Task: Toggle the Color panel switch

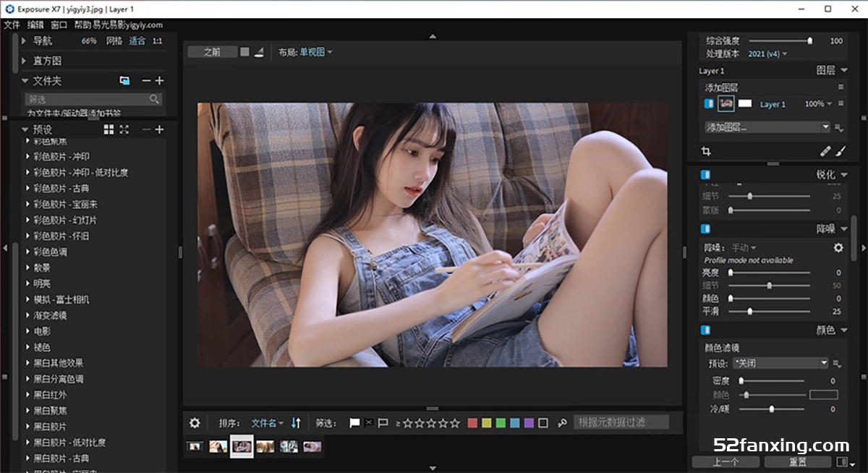Action: pyautogui.click(x=706, y=330)
